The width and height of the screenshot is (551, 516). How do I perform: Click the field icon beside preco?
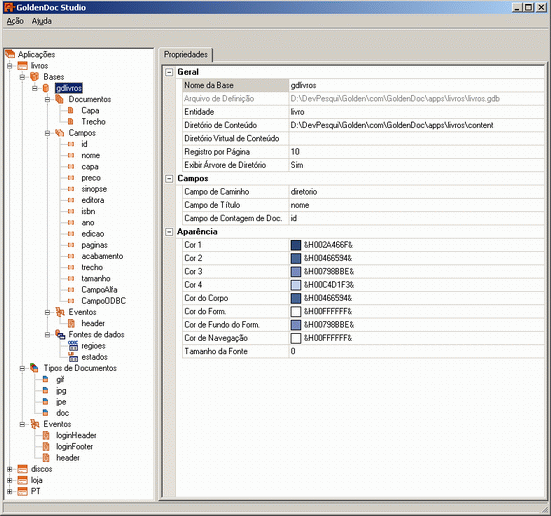(71, 178)
